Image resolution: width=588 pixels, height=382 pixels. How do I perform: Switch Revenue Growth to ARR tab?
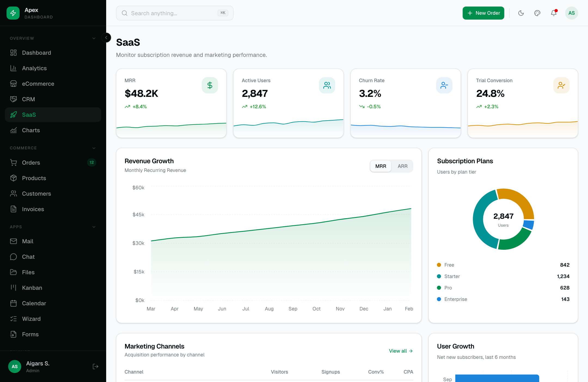402,166
